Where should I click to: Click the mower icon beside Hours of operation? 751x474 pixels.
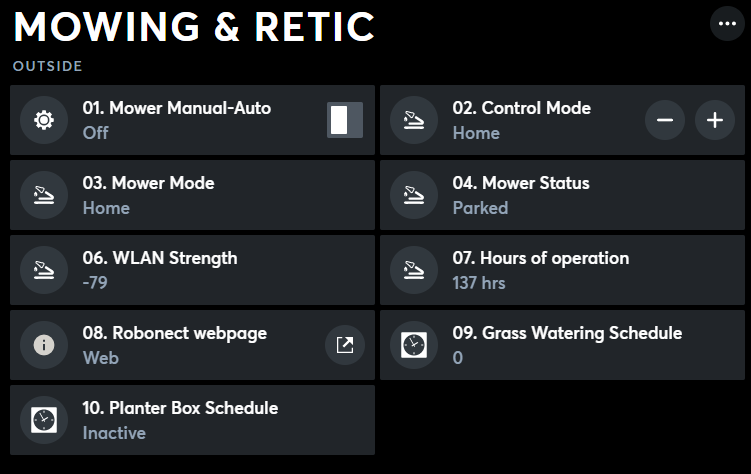coord(413,270)
